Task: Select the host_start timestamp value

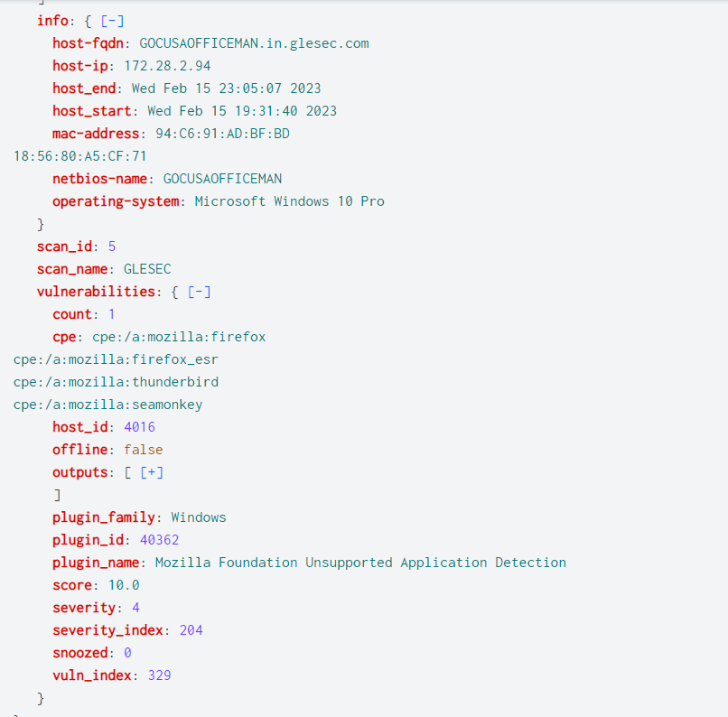Action: pos(242,111)
